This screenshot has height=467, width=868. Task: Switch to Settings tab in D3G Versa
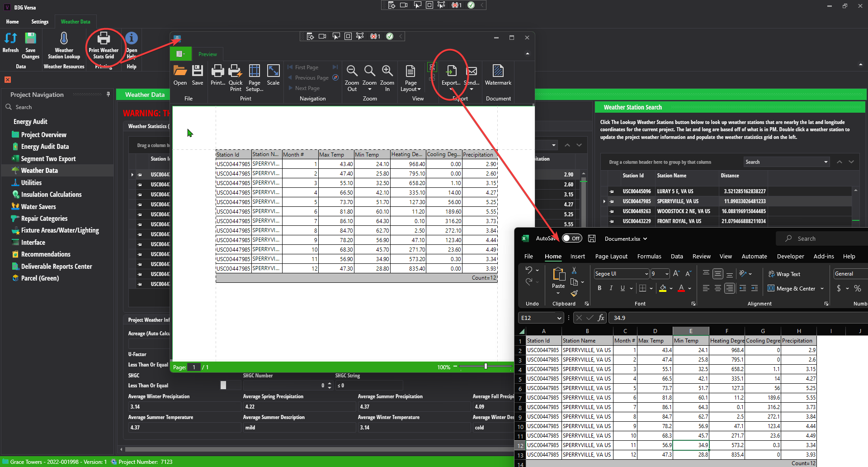click(40, 22)
